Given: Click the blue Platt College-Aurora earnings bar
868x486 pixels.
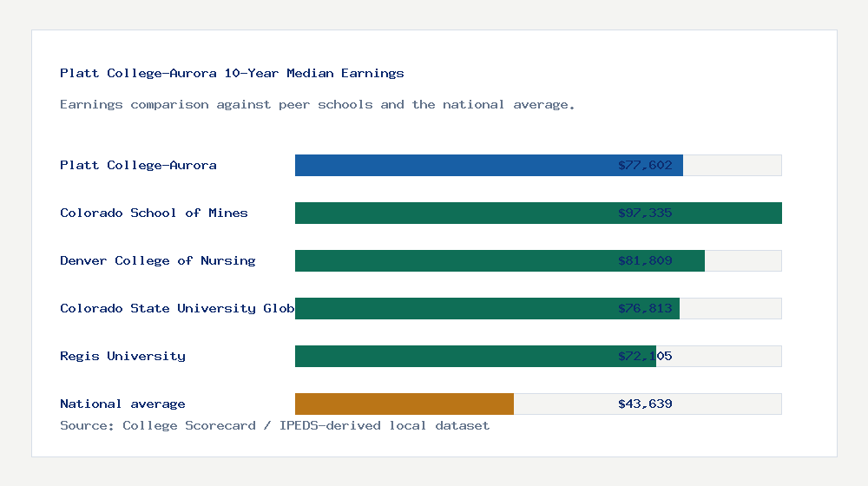Looking at the screenshot, I should pos(489,166).
